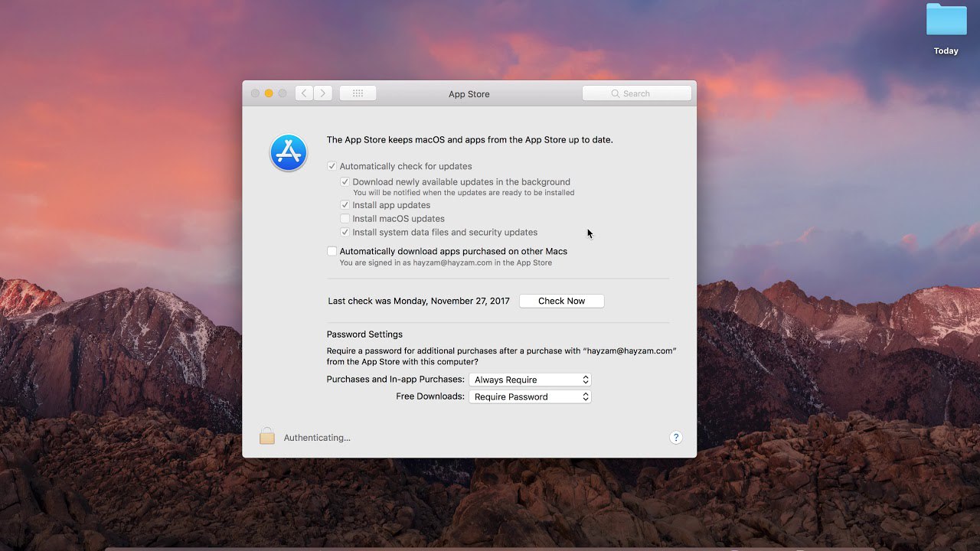980x551 pixels.
Task: Open help with the question mark button
Action: point(675,438)
